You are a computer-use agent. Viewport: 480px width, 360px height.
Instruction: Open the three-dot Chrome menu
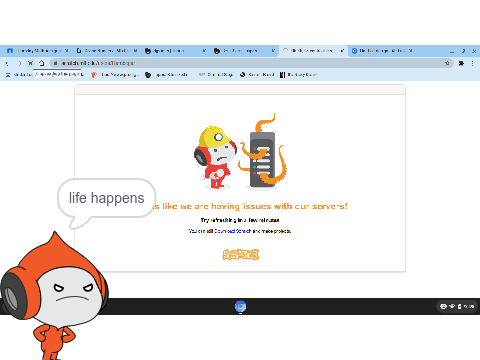click(x=473, y=63)
